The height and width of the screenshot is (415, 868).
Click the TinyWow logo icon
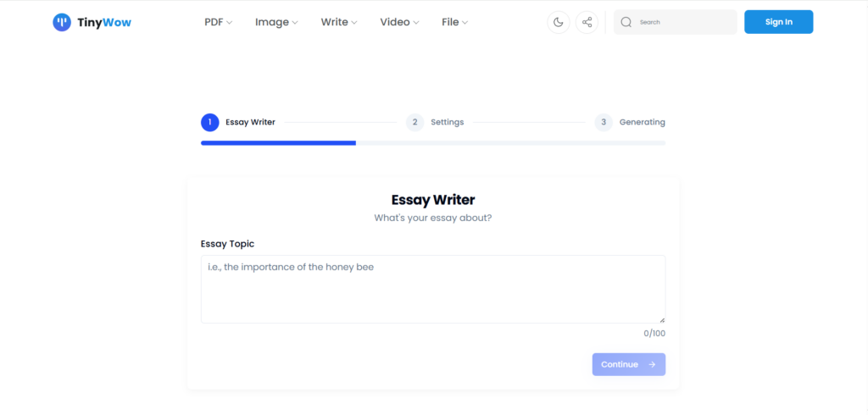[62, 22]
